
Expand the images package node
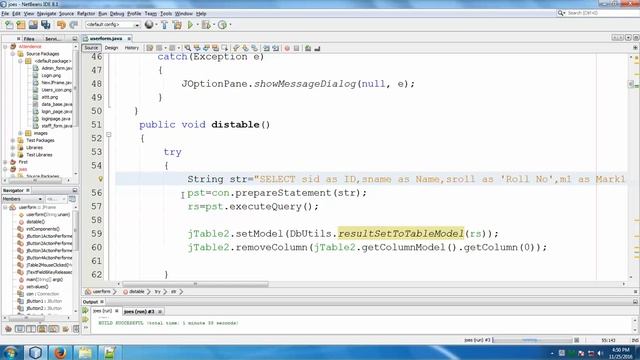(x=20, y=133)
